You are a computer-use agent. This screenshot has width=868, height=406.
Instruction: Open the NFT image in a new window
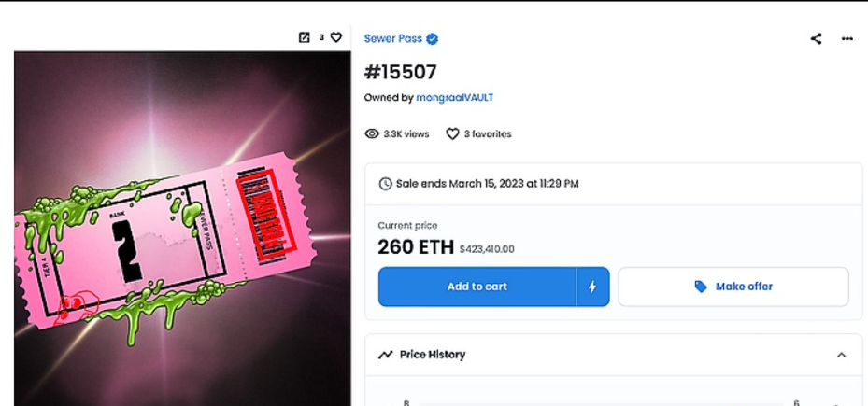coord(304,37)
